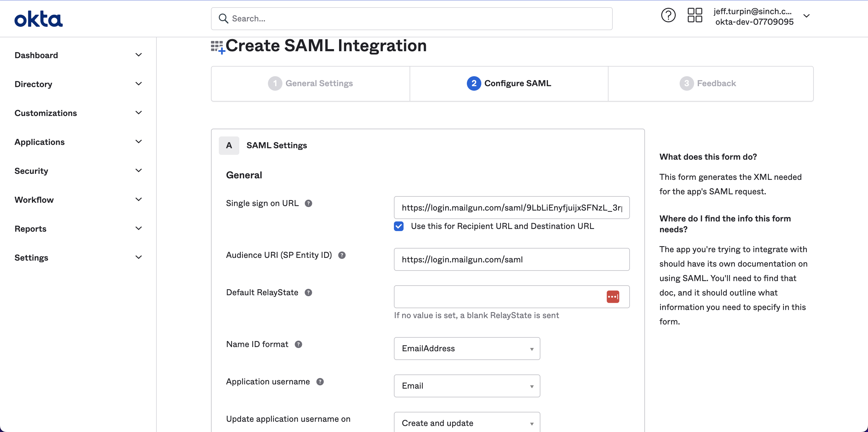This screenshot has height=432, width=868.
Task: Expand the Customizations menu chevron
Action: point(139,113)
